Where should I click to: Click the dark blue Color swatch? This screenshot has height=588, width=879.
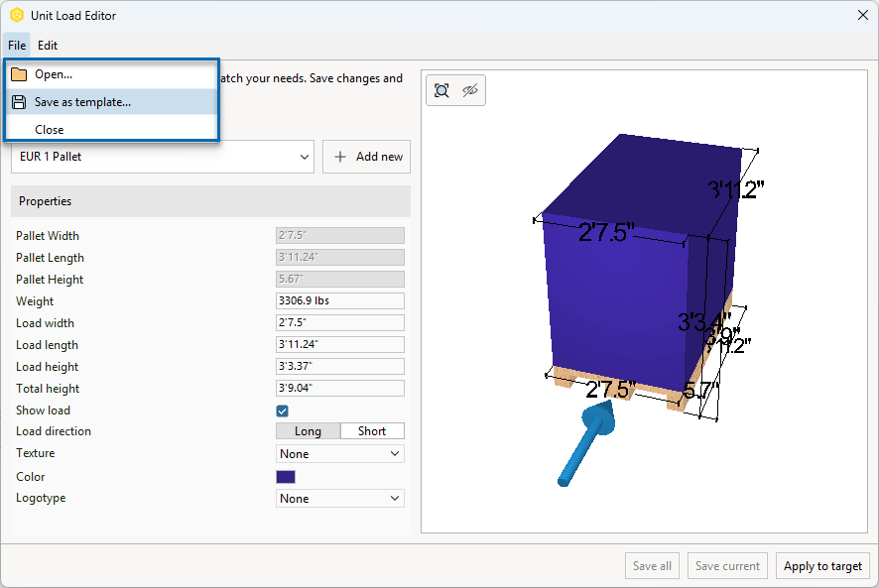286,477
